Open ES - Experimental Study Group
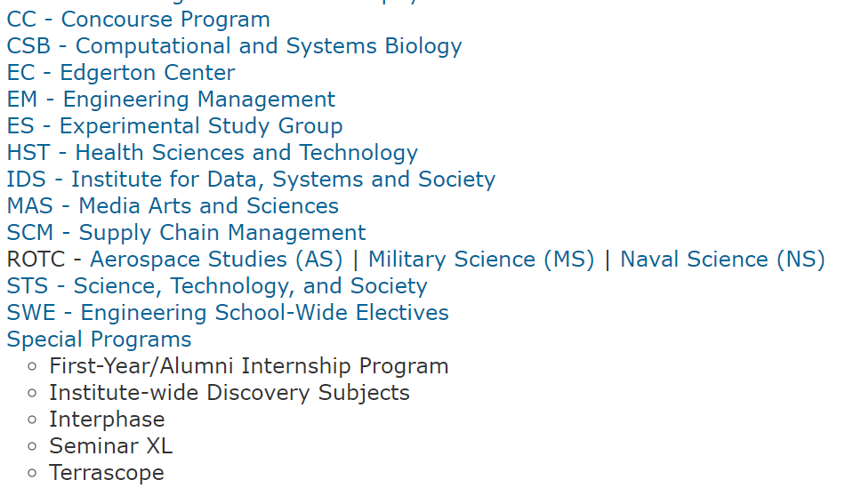This screenshot has width=845, height=504. click(174, 126)
